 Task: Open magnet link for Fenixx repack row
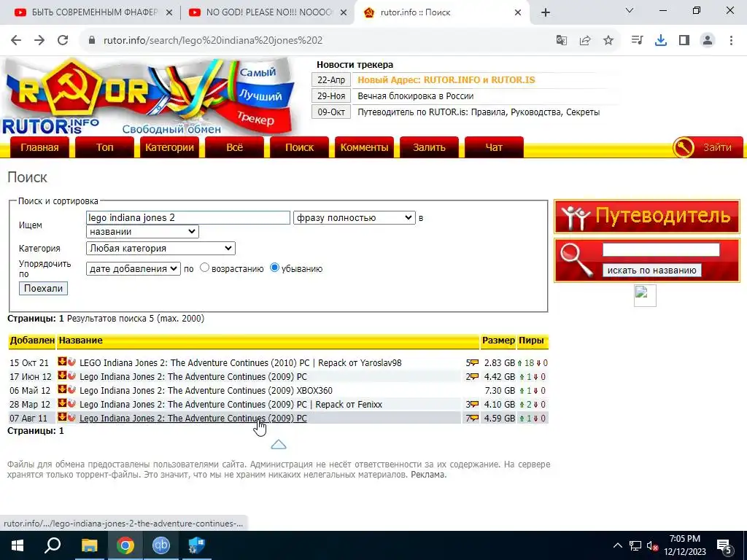[x=71, y=403]
